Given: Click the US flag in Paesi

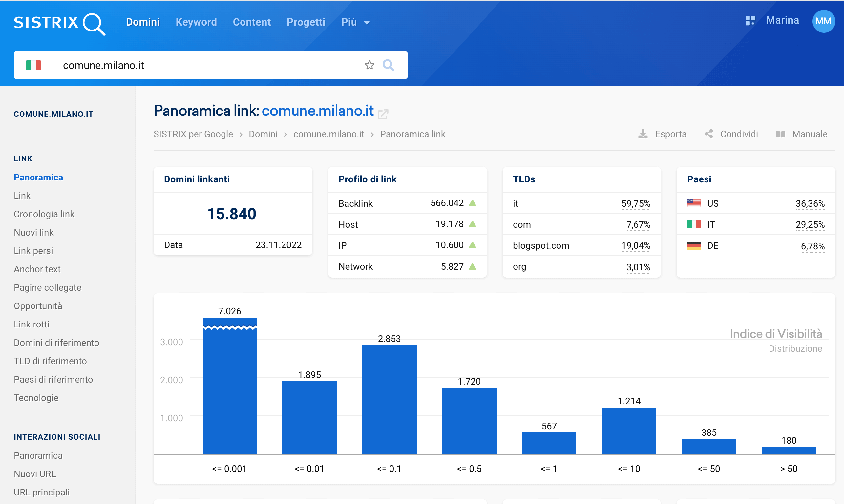Looking at the screenshot, I should point(694,203).
